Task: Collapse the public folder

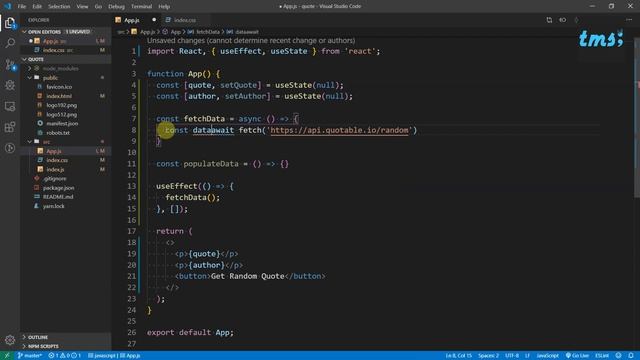Action: [x=65, y=78]
